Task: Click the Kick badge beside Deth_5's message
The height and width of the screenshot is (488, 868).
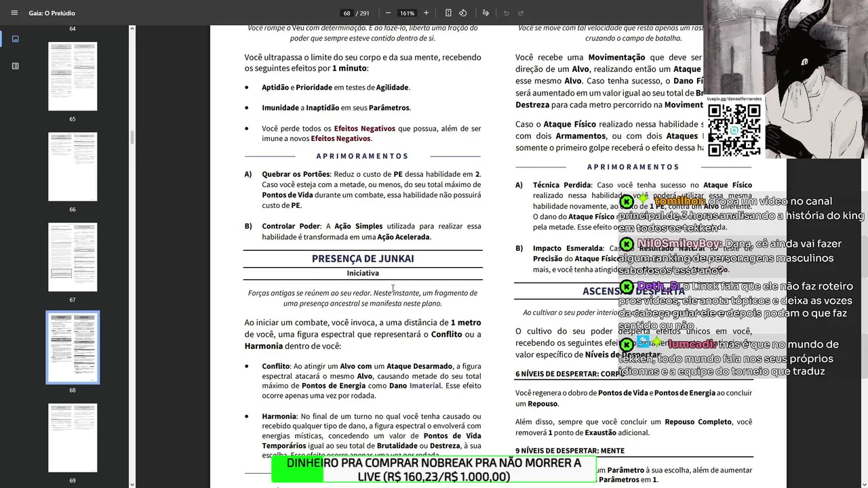Action: pos(627,287)
